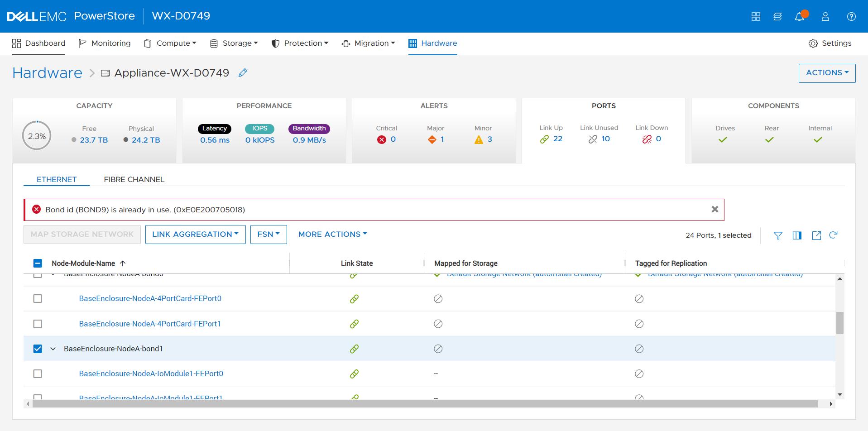
Task: Expand the FSN dropdown
Action: (x=269, y=235)
